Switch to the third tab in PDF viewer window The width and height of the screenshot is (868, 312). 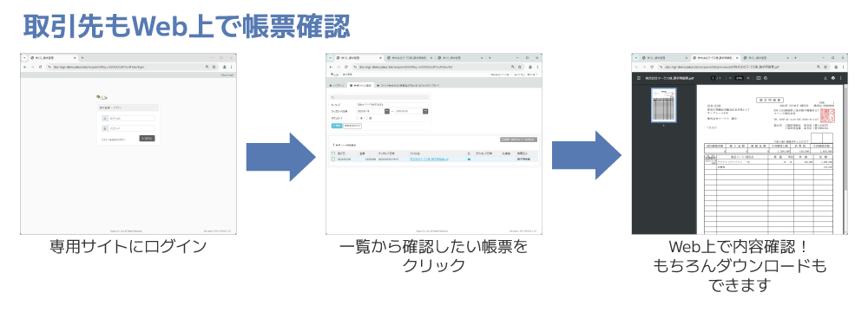point(766,58)
